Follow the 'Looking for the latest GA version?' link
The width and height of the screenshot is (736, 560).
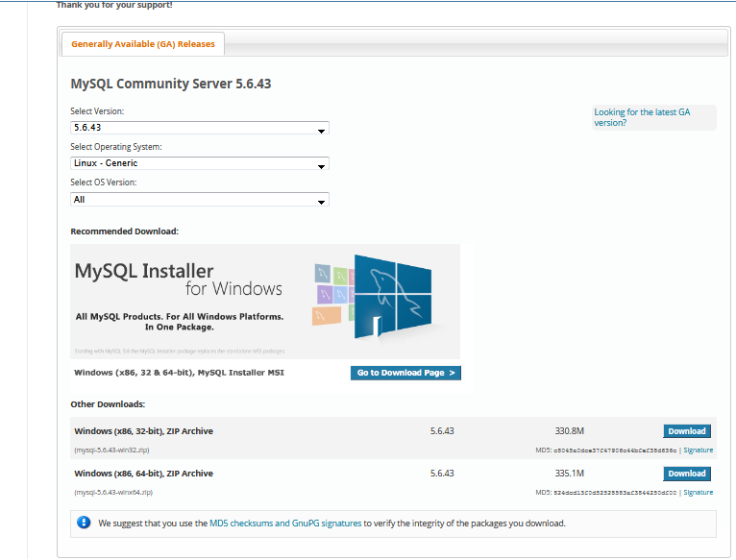pos(641,117)
